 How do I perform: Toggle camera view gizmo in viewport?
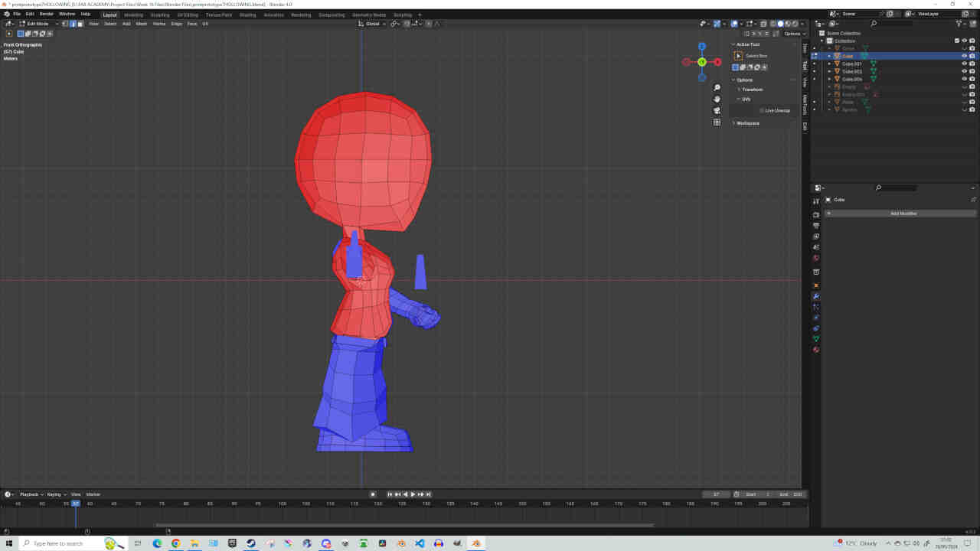pos(717,111)
